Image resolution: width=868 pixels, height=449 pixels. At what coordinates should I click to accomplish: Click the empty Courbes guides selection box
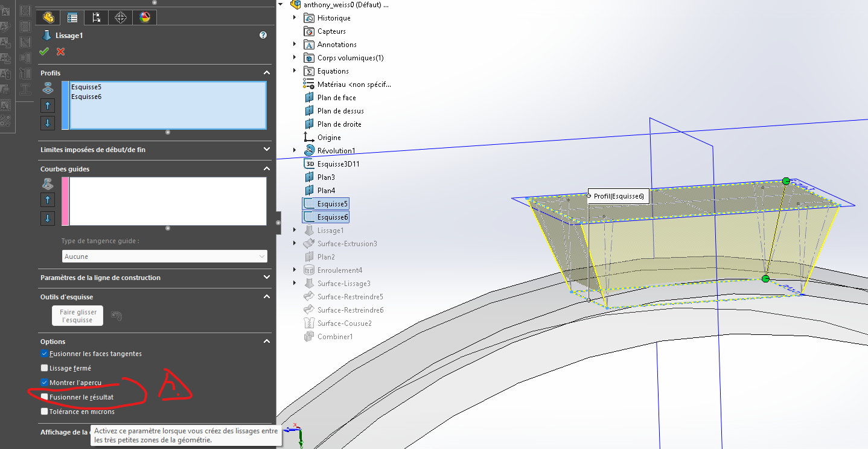(x=168, y=201)
